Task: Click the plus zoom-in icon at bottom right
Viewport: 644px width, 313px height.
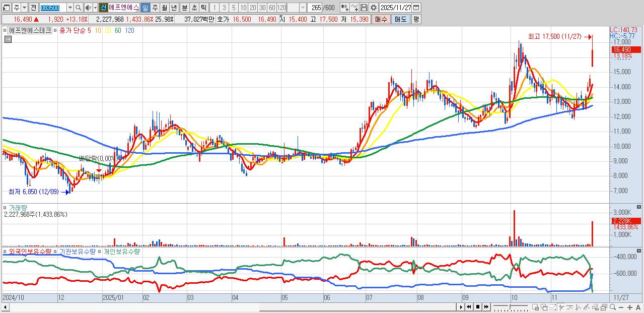Action: tap(630, 307)
